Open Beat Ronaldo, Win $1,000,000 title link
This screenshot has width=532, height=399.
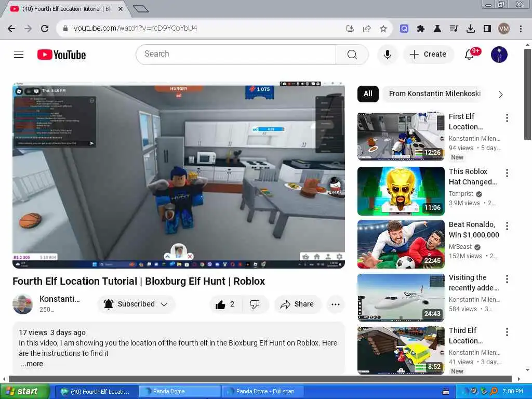[x=474, y=230]
